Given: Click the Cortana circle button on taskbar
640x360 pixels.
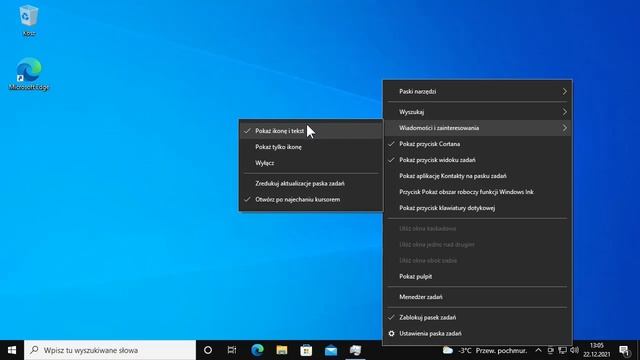Looking at the screenshot, I should (x=208, y=350).
